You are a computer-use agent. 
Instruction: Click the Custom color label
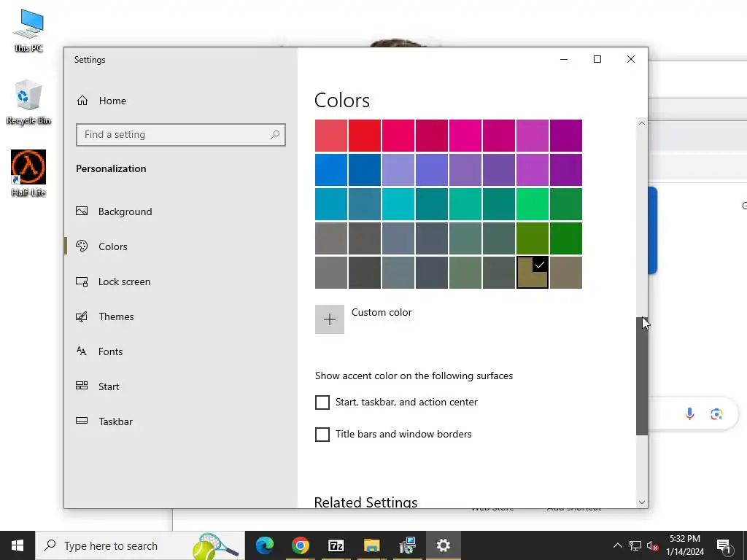click(382, 312)
